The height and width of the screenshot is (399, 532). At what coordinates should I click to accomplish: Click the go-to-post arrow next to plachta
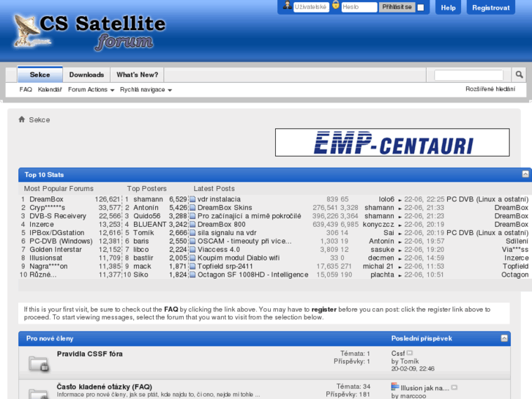pos(400,275)
